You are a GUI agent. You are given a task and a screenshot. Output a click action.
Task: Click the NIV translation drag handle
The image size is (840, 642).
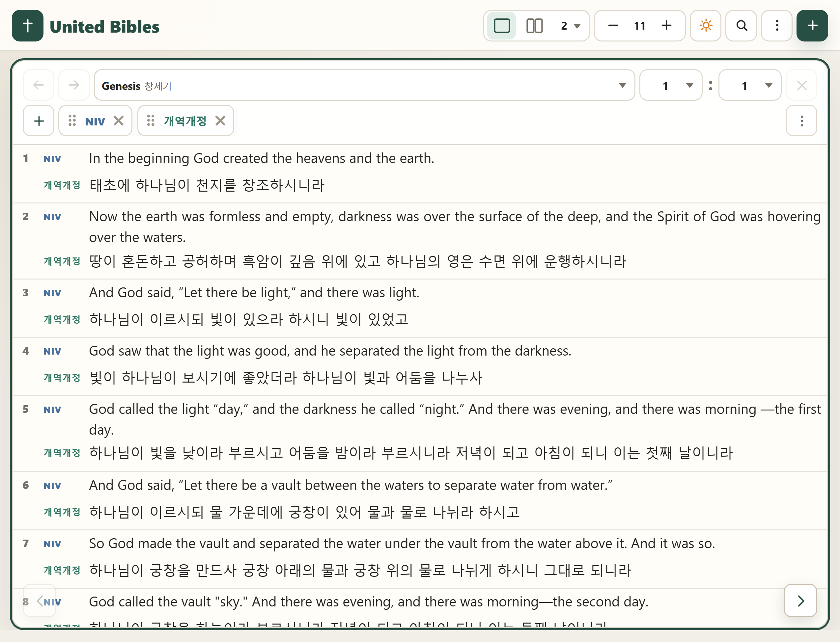pos(72,121)
